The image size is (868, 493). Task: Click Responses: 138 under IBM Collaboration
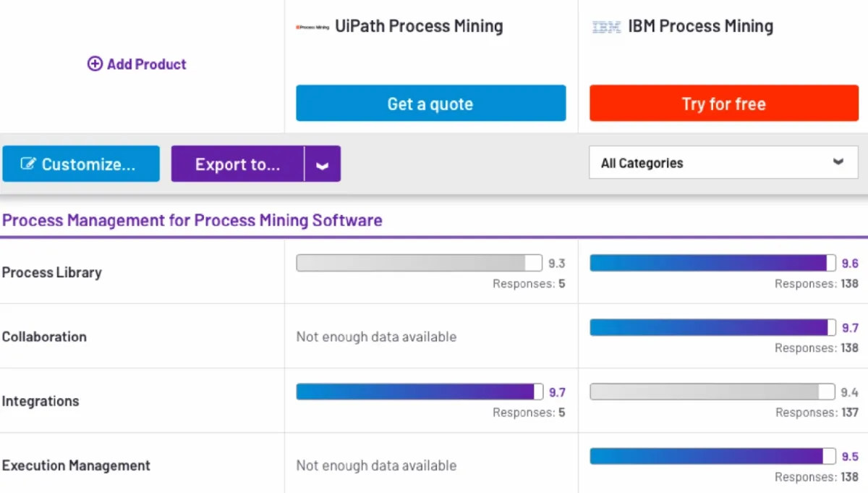click(x=817, y=348)
